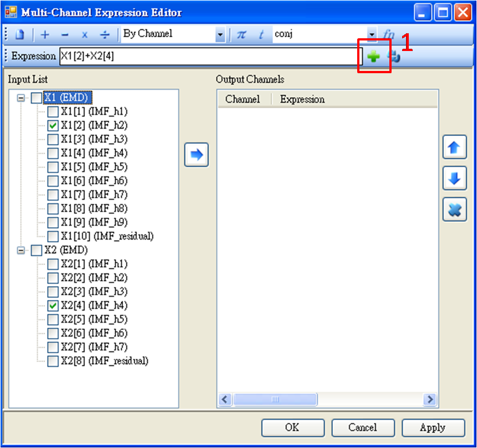Image resolution: width=477 pixels, height=448 pixels.
Task: Click the Expression column header
Action: coord(302,100)
